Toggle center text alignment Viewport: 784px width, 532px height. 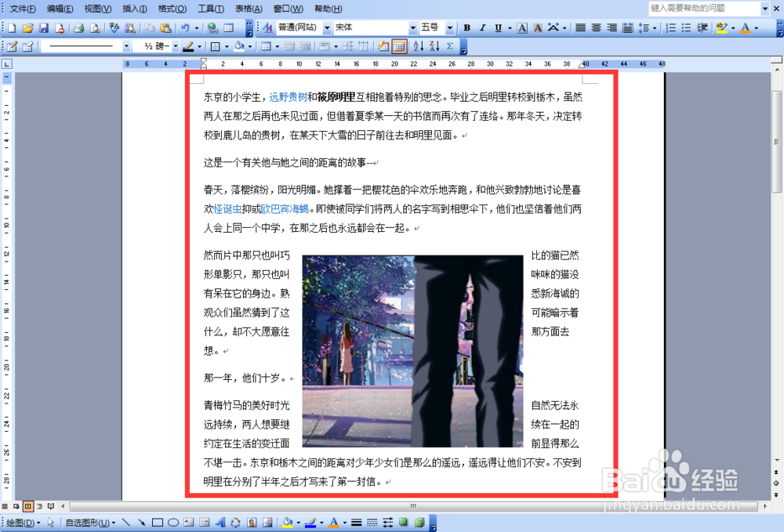coord(596,28)
